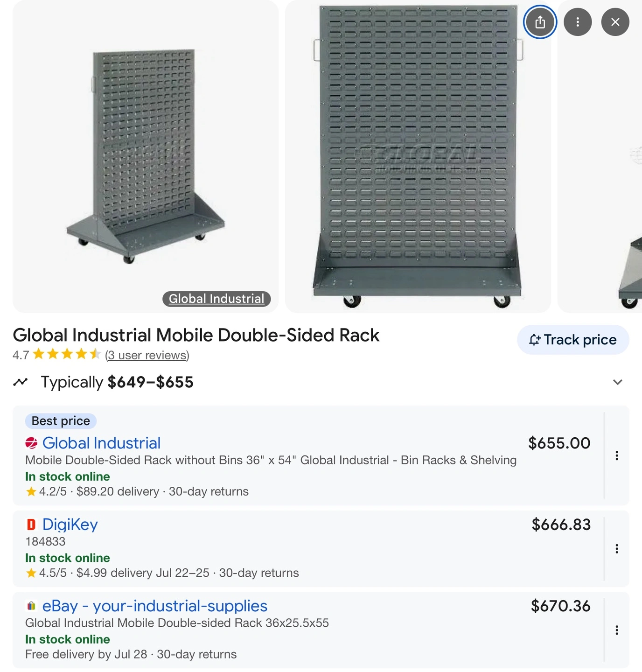This screenshot has height=672, width=642.
Task: Click the share icon button
Action: [x=540, y=22]
